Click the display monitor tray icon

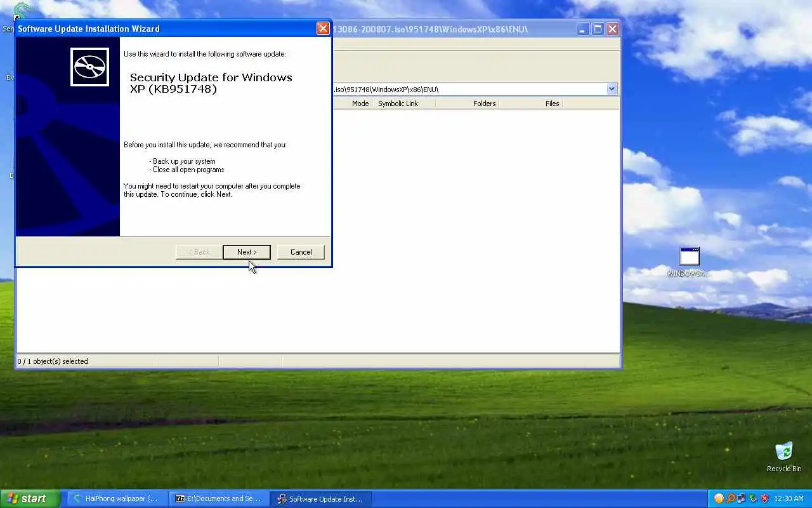coord(742,498)
